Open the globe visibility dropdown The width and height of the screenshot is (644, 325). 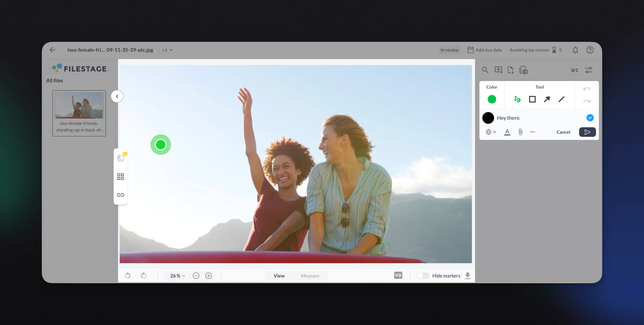click(x=491, y=132)
